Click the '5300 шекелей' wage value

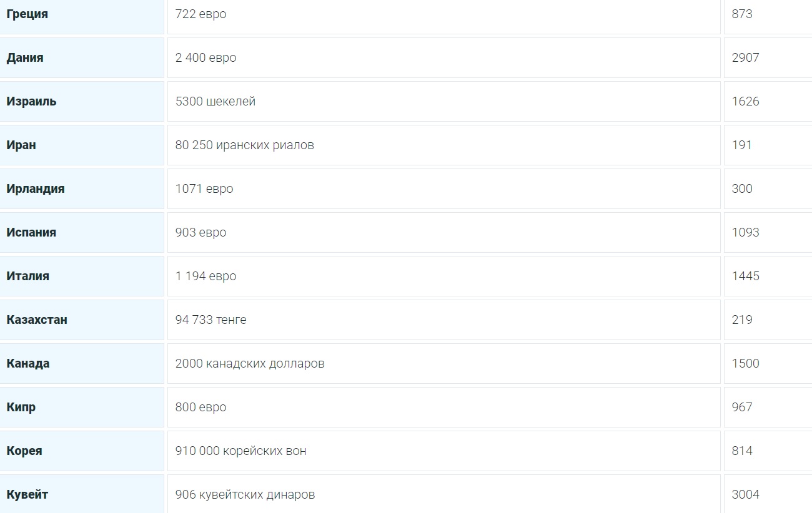pos(215,101)
